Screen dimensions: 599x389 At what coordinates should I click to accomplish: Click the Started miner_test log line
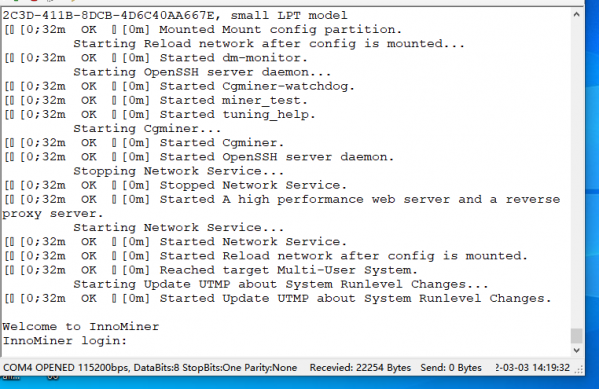[x=156, y=100]
